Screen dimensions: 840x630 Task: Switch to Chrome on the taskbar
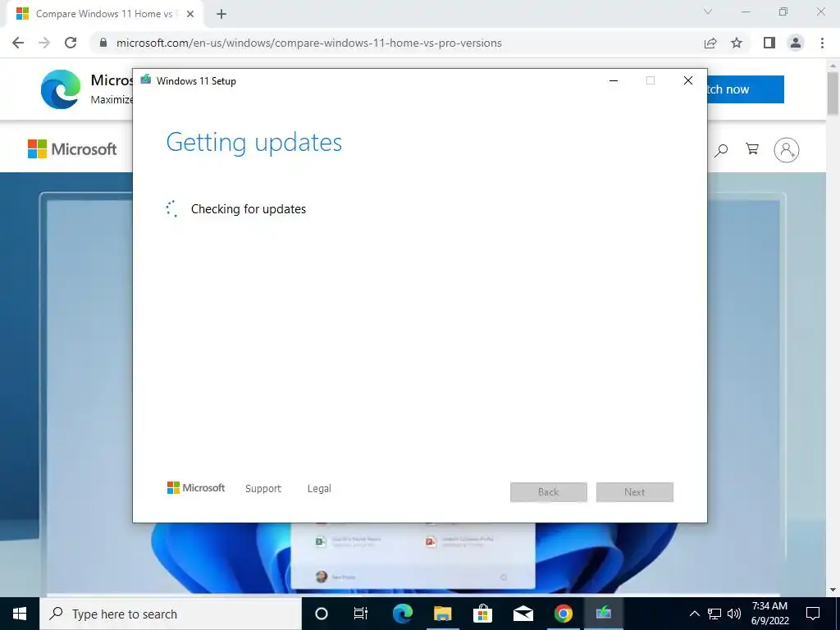tap(563, 614)
